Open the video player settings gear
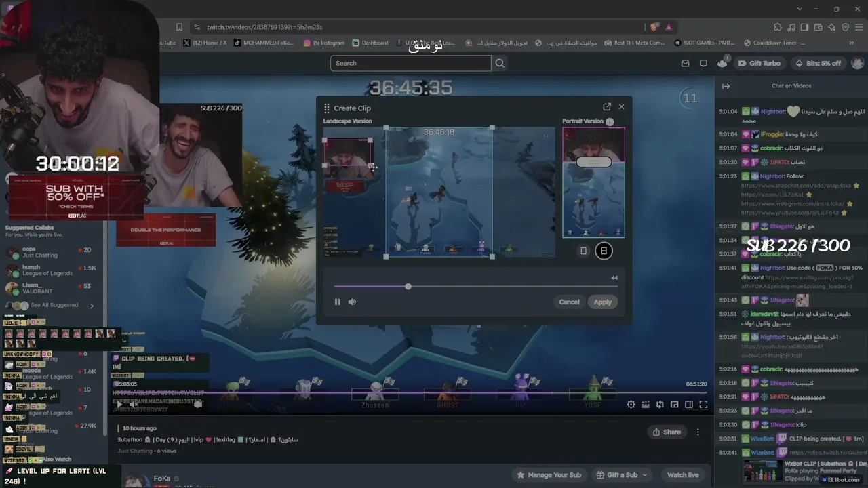 point(631,405)
